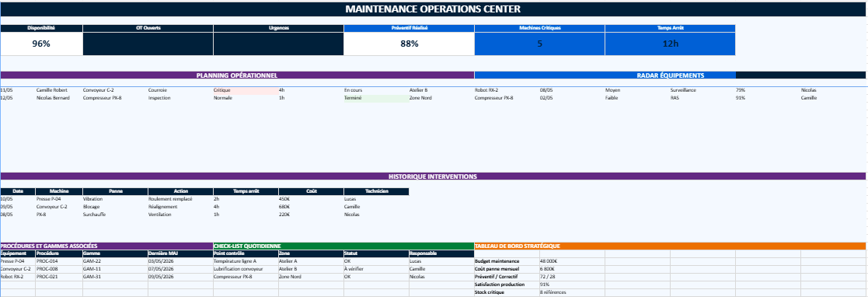Image resolution: width=868 pixels, height=297 pixels.
Task: Click the '8 références' stock cell
Action: point(573,292)
